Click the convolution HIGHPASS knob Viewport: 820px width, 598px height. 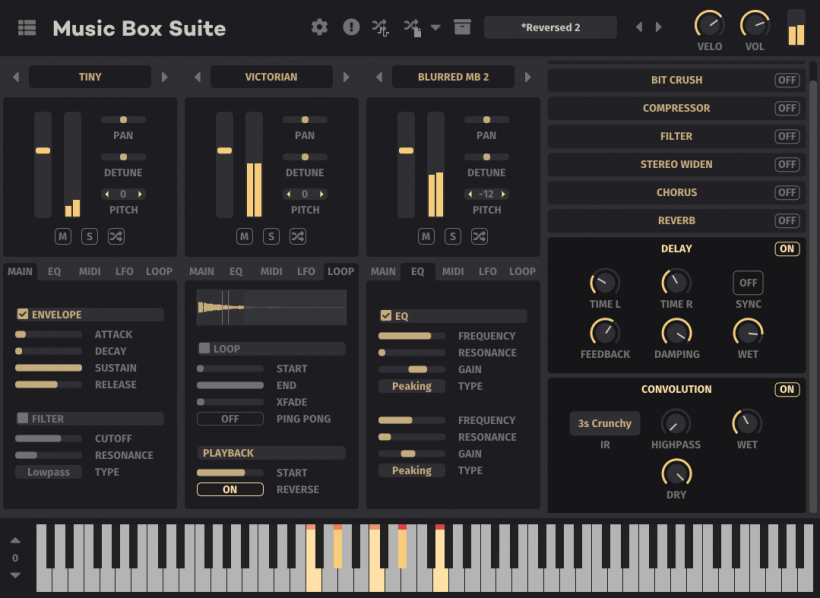pos(676,423)
